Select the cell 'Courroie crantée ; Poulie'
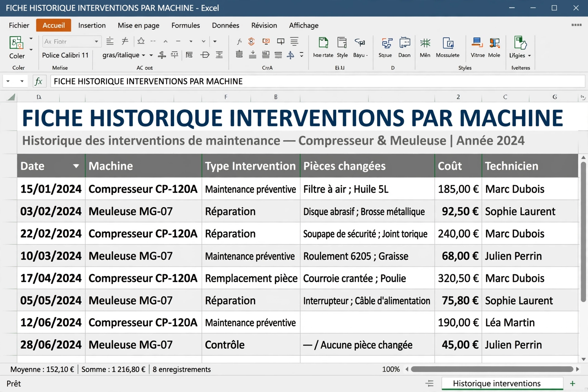 click(367, 278)
